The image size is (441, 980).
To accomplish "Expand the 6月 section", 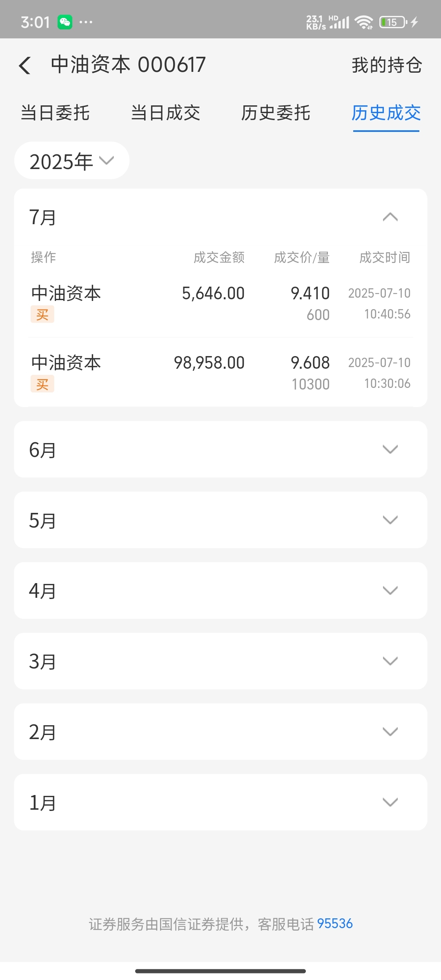I will click(x=220, y=449).
